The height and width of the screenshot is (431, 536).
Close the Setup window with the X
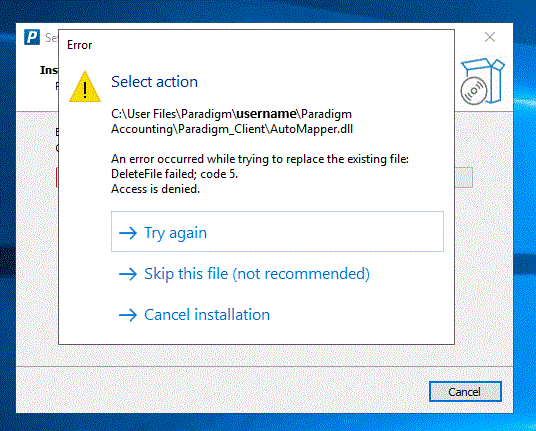490,37
